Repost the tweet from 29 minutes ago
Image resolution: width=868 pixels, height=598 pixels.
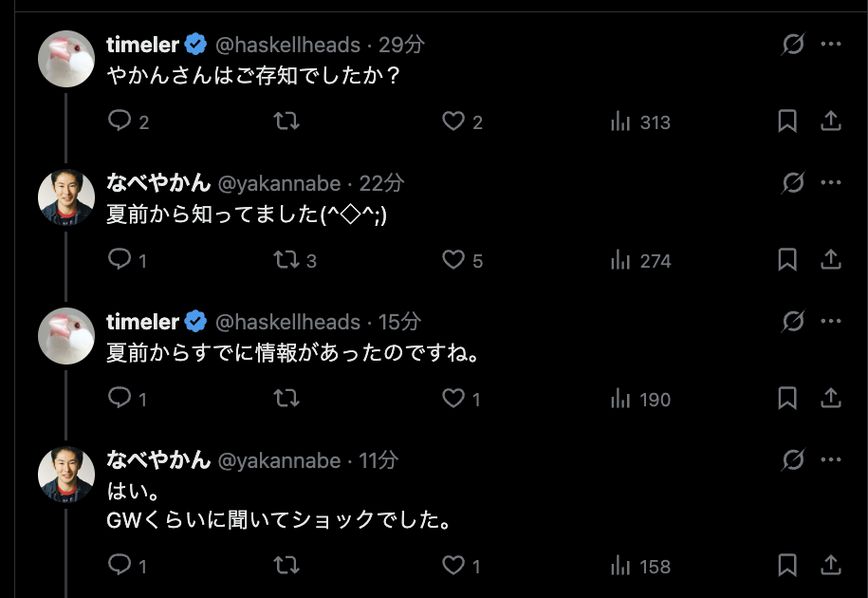click(x=286, y=121)
